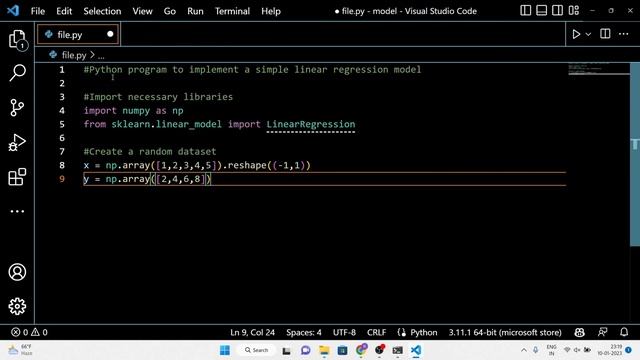The image size is (640, 360).
Task: Click file.py in the breadcrumb
Action: pos(74,55)
